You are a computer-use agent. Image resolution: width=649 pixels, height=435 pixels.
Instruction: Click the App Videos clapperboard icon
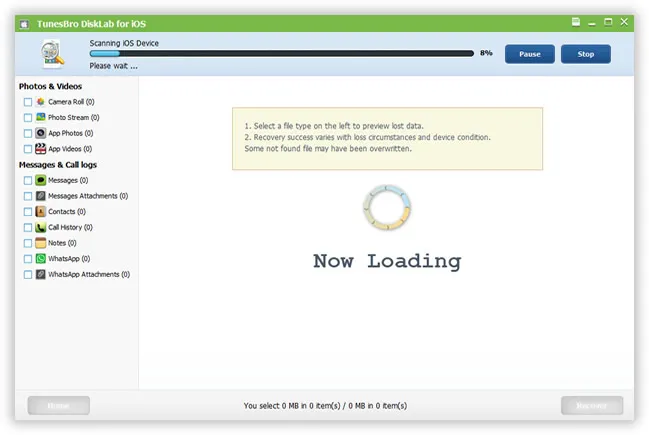pos(41,149)
